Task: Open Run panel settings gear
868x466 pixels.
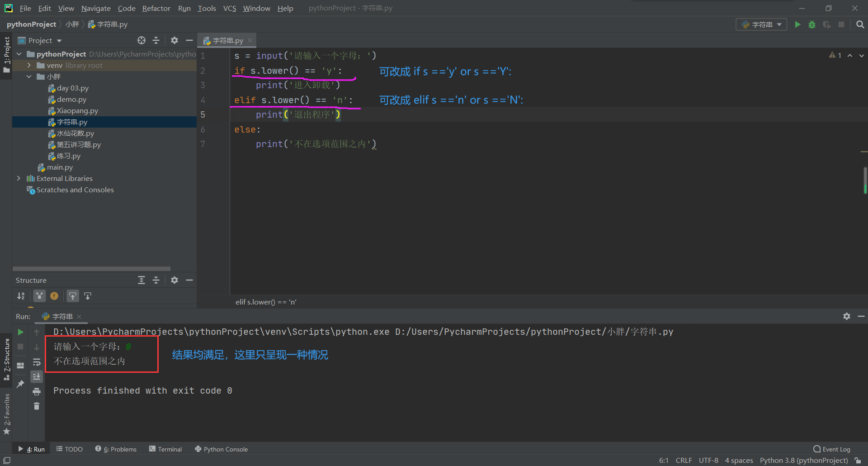Action: (847, 316)
